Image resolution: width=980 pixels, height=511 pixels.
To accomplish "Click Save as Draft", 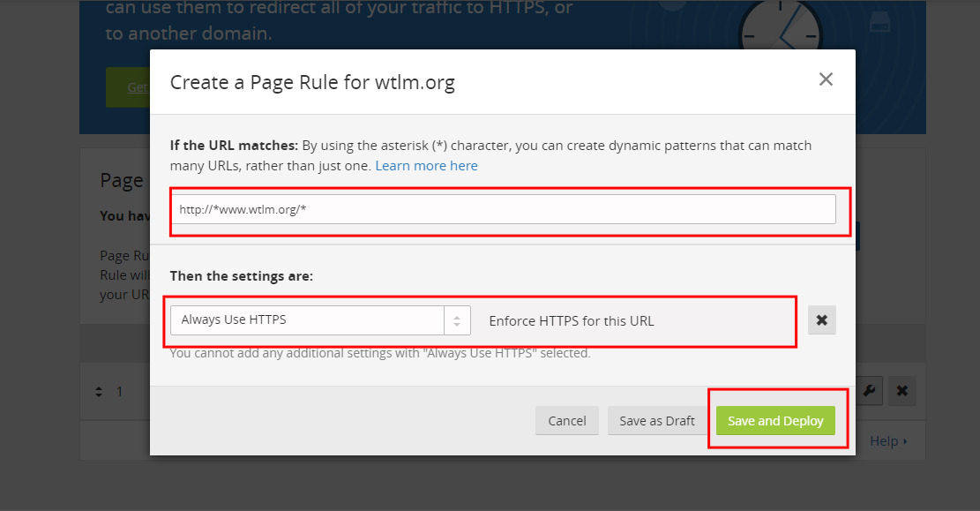I will click(657, 421).
